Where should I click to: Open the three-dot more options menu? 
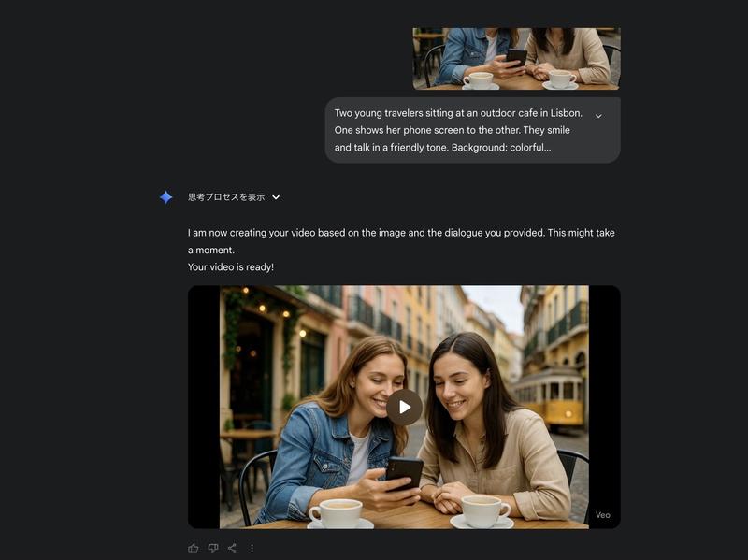252,548
